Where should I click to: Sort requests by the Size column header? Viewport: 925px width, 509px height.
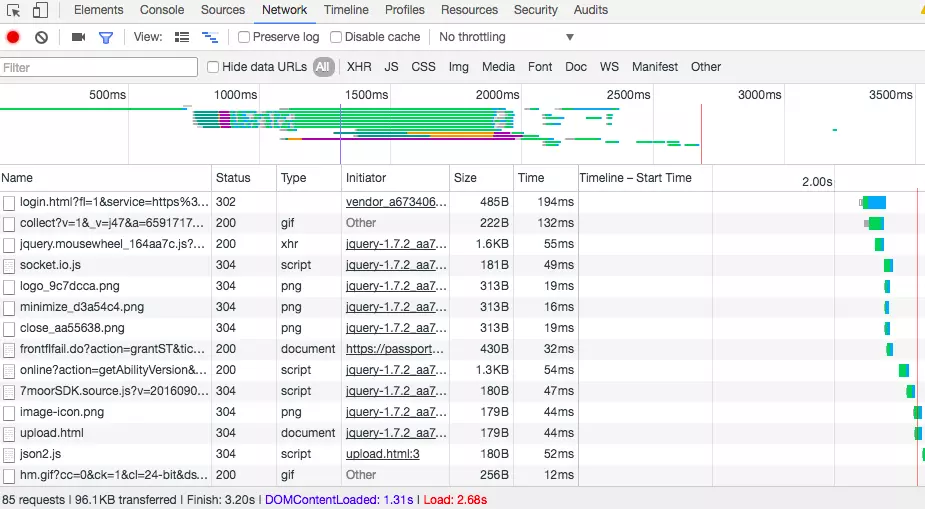pyautogui.click(x=465, y=178)
